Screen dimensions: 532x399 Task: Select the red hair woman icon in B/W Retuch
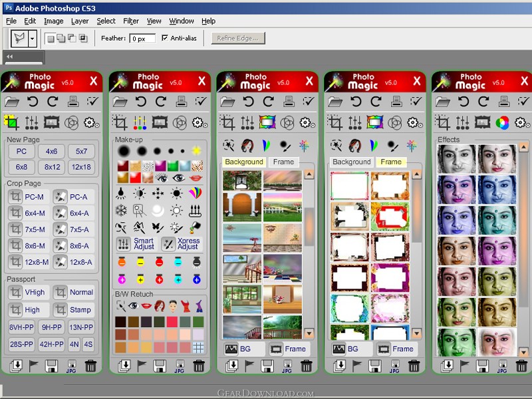(x=160, y=306)
